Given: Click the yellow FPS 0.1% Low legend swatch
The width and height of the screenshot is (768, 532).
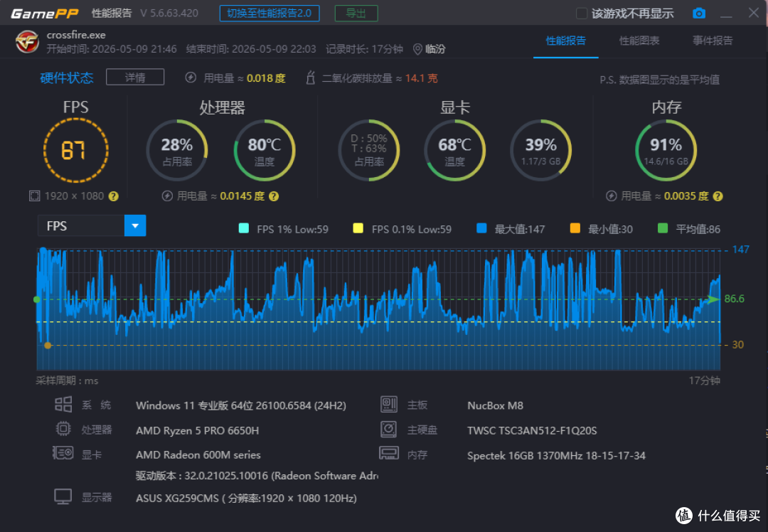Looking at the screenshot, I should tap(358, 228).
